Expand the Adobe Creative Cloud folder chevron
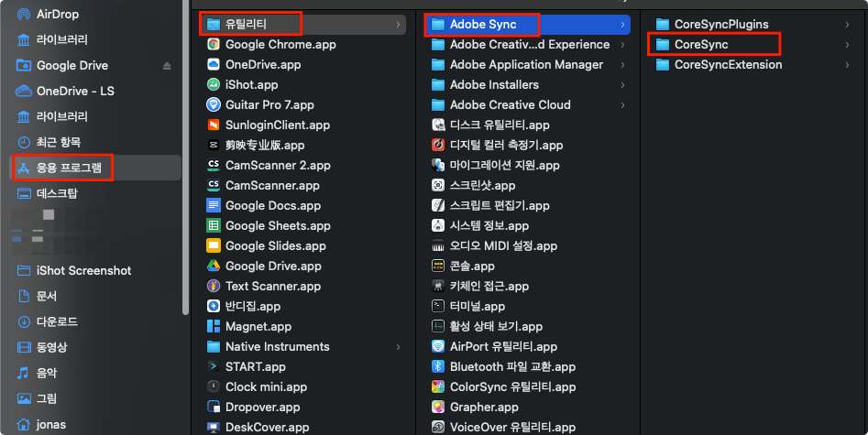The height and width of the screenshot is (435, 868). tap(622, 104)
